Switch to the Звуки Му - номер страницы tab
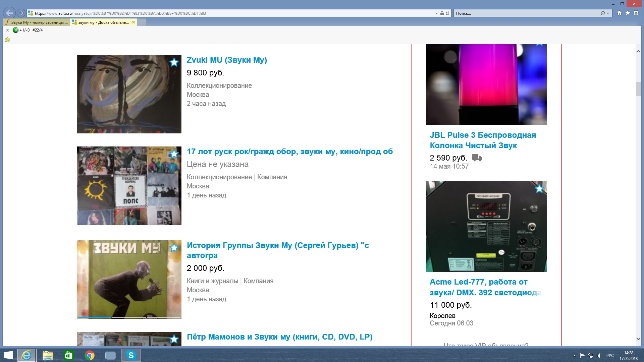The width and height of the screenshot is (644, 362). (x=37, y=22)
